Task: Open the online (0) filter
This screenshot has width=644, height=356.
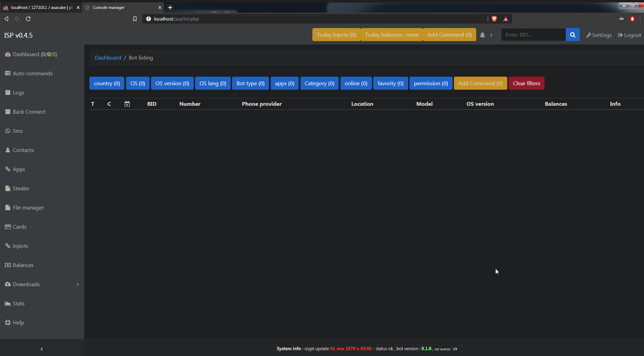Action: pyautogui.click(x=356, y=84)
